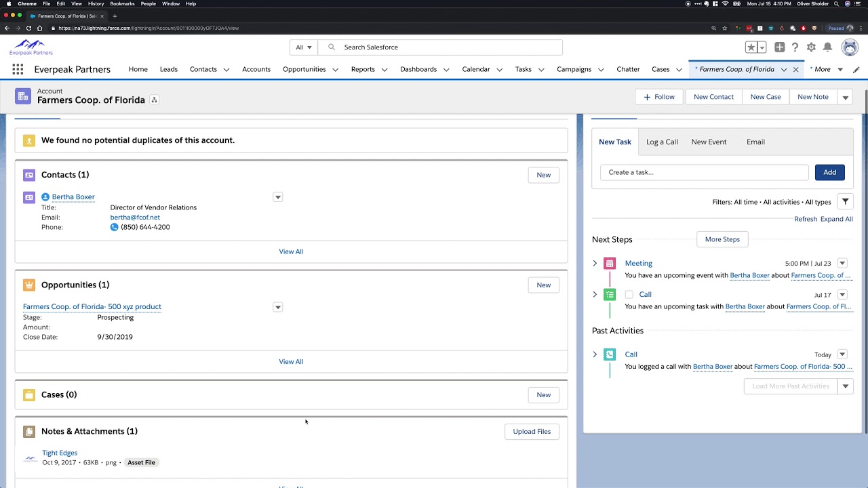
Task: Click the Opportunities crown icon
Action: click(29, 285)
